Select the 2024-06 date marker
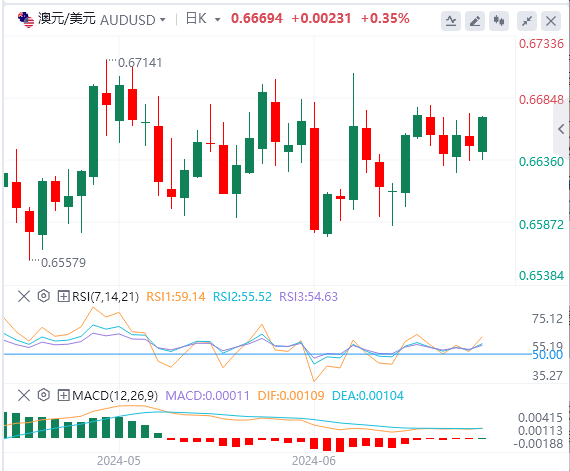 tap(314, 461)
